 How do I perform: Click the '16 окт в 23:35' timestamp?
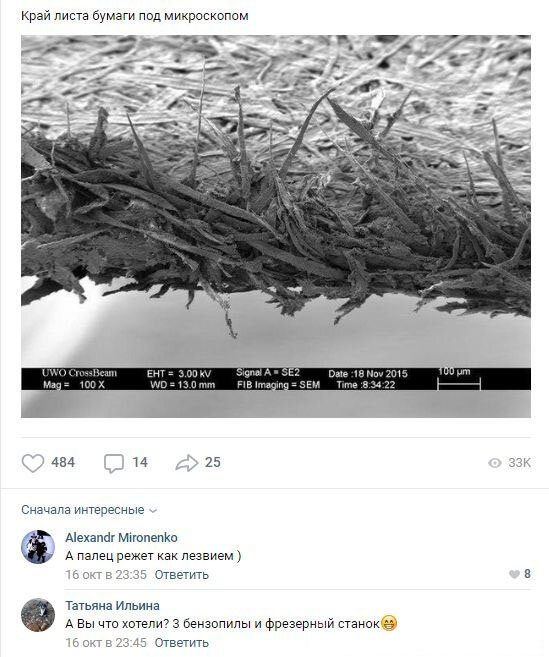[x=106, y=574]
